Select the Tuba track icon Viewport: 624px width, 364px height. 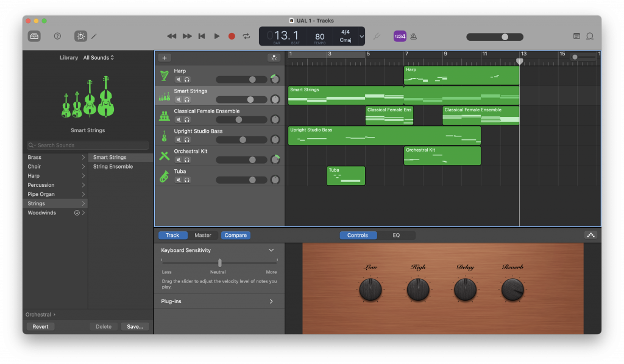165,176
